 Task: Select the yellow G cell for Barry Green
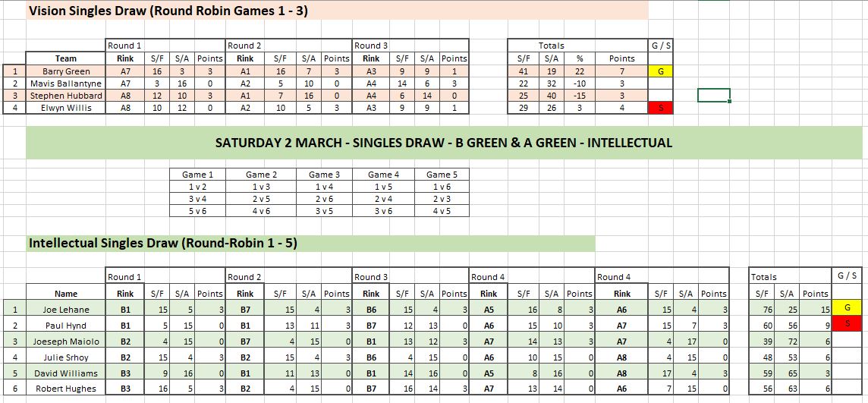tap(660, 71)
